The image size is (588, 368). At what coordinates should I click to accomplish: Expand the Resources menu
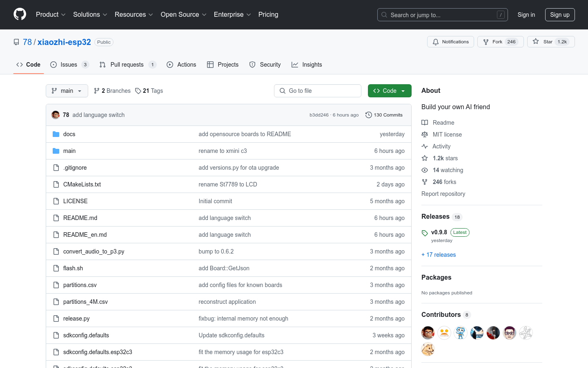[x=134, y=14]
